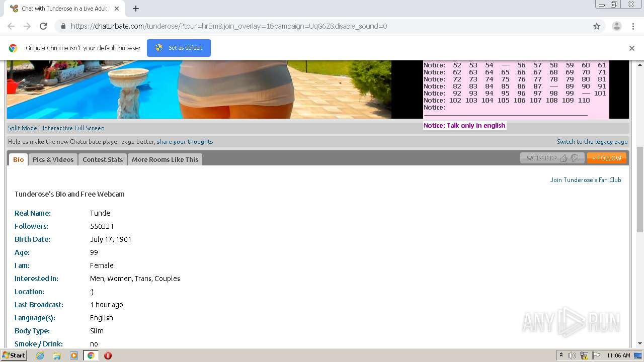644x362 pixels.
Task: Open Join Tunderose's Fan Club link
Action: tap(586, 180)
